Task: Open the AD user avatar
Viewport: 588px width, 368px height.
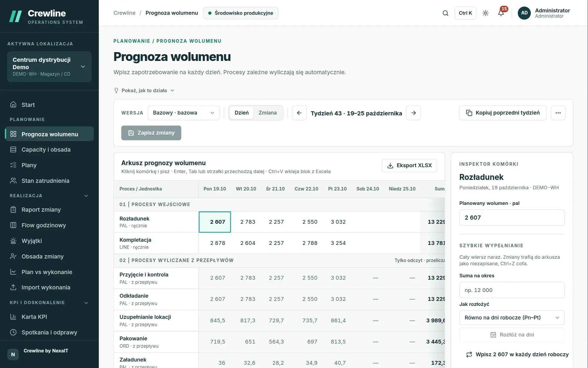Action: pyautogui.click(x=524, y=13)
